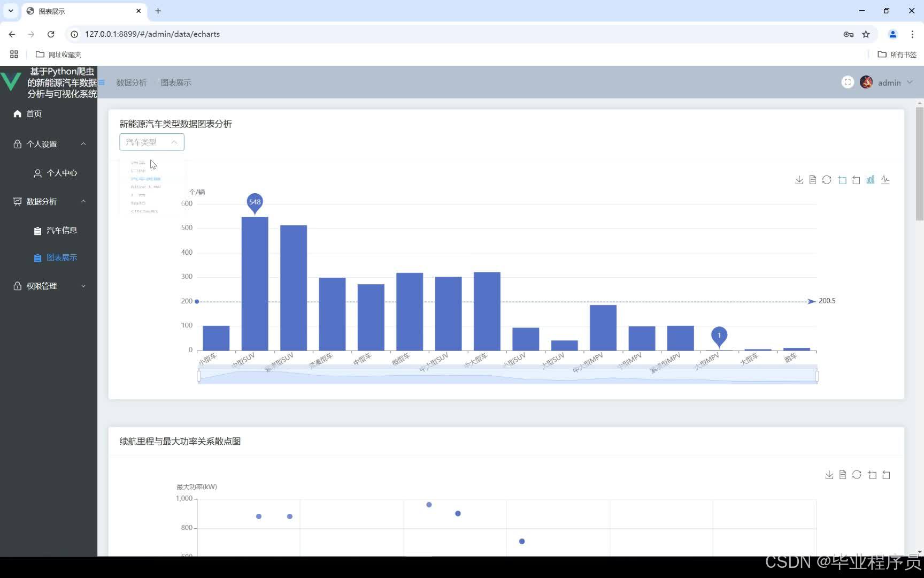Open Chrome profile icon
Image resolution: width=924 pixels, height=578 pixels.
[x=892, y=34]
